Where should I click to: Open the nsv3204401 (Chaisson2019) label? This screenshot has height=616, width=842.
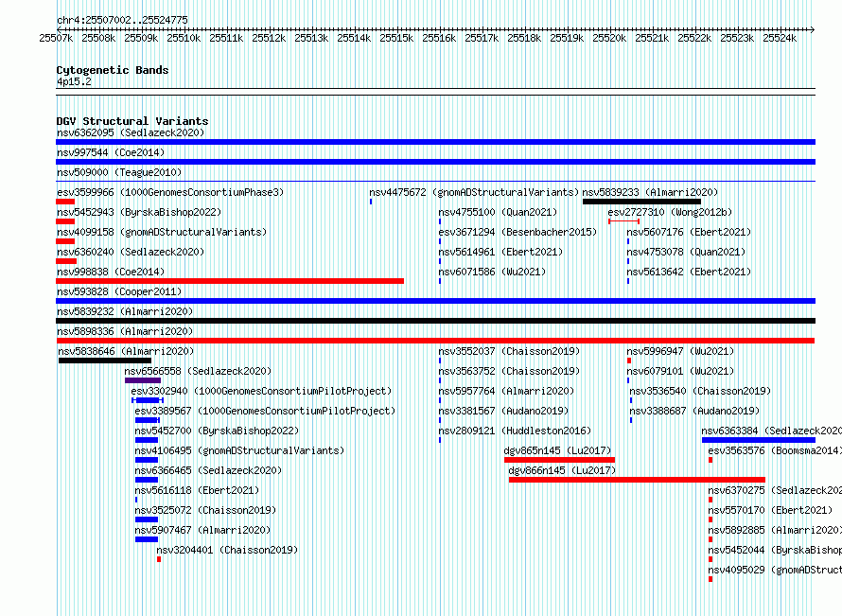click(227, 550)
